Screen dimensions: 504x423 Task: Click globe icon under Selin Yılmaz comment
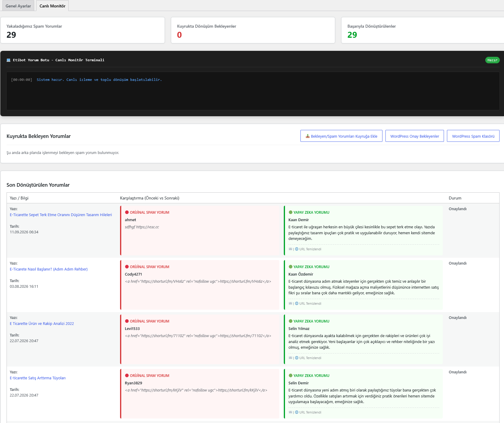pos(297,358)
